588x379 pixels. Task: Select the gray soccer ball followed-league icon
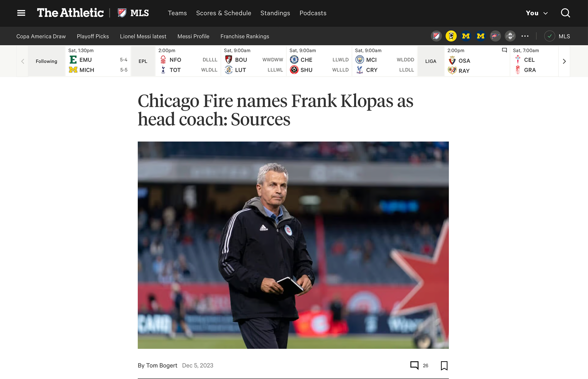(x=510, y=36)
